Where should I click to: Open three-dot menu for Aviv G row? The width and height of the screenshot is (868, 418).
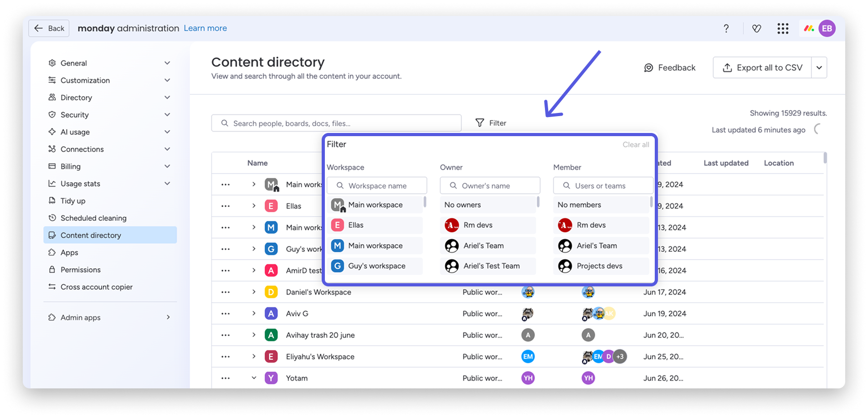(x=226, y=314)
